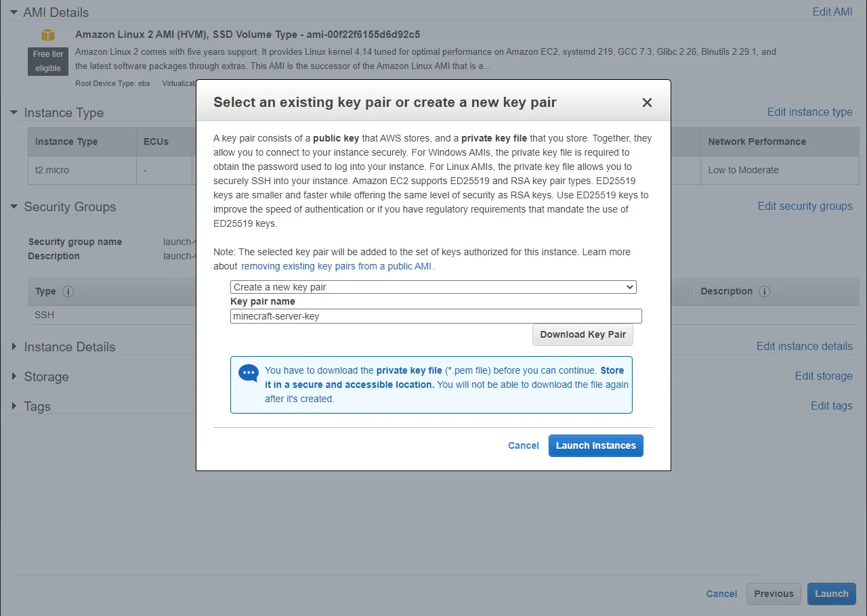Click the Type column info icon
The image size is (867, 616).
pyautogui.click(x=68, y=291)
